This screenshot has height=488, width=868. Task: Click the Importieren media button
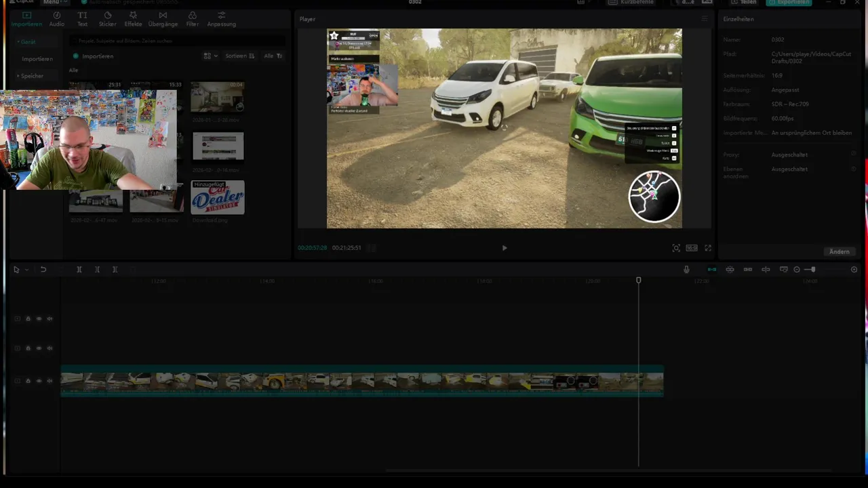[94, 56]
